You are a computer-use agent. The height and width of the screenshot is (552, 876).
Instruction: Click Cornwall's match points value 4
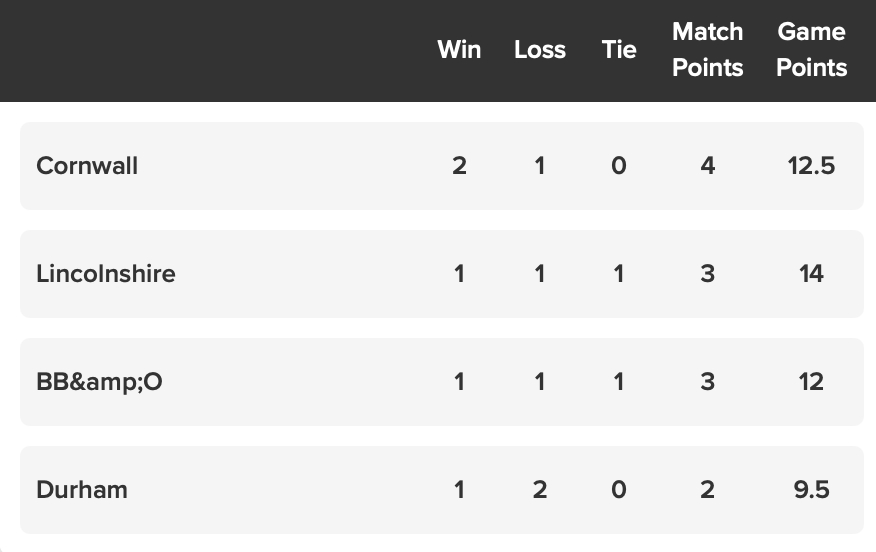[x=708, y=166]
